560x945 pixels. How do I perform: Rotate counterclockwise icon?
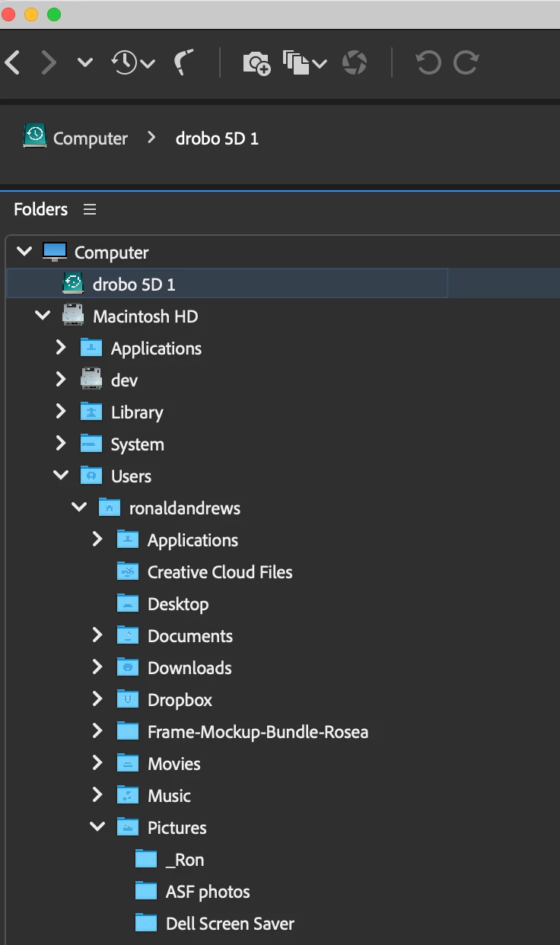point(428,62)
